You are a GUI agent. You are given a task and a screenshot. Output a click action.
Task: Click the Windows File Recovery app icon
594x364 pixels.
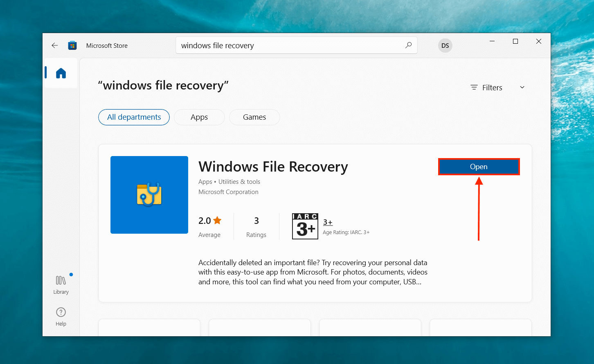click(x=149, y=195)
